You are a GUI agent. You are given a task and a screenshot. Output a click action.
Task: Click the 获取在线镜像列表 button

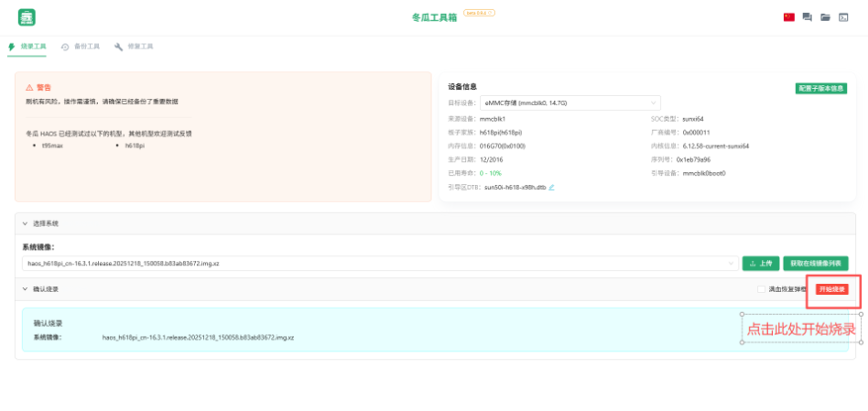[815, 263]
